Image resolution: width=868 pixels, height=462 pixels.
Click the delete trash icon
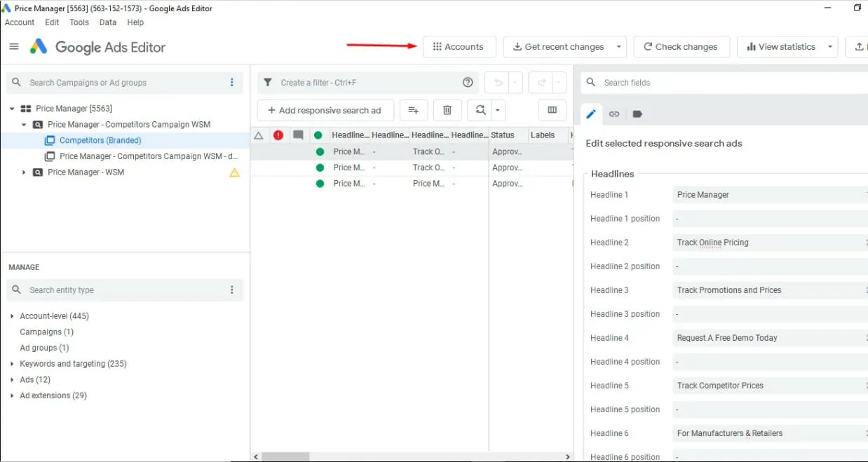(447, 110)
